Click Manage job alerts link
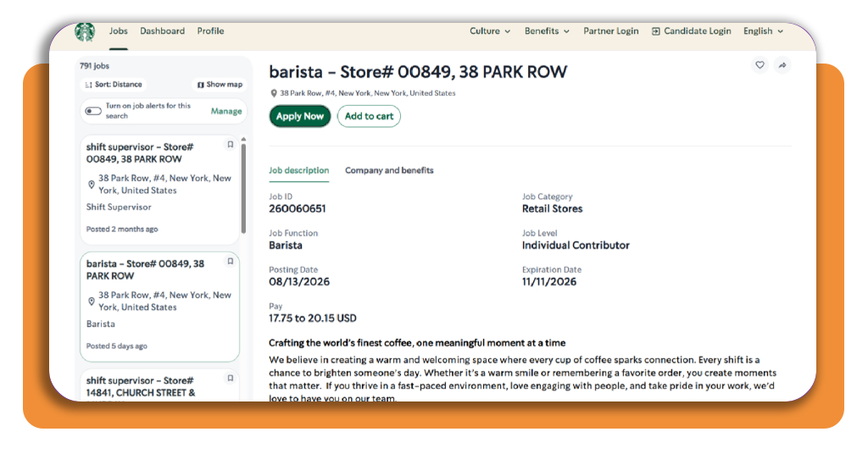868x454 pixels. click(x=226, y=111)
